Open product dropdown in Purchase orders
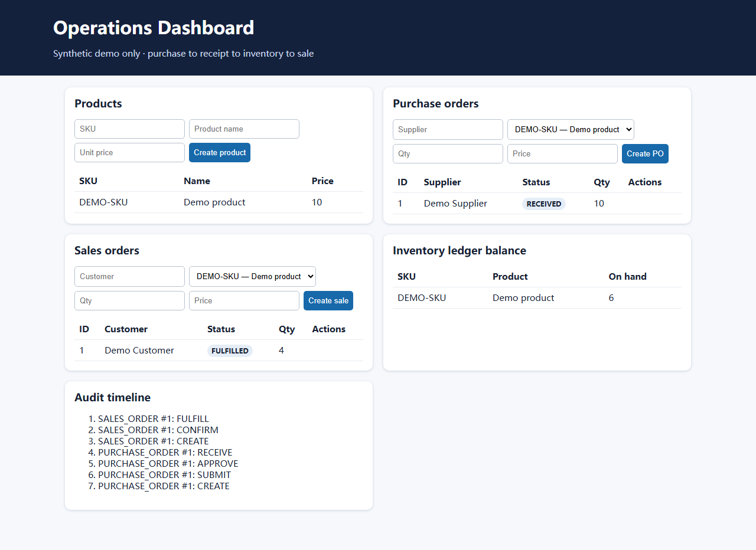Viewport: 756px width, 550px height. coord(571,129)
